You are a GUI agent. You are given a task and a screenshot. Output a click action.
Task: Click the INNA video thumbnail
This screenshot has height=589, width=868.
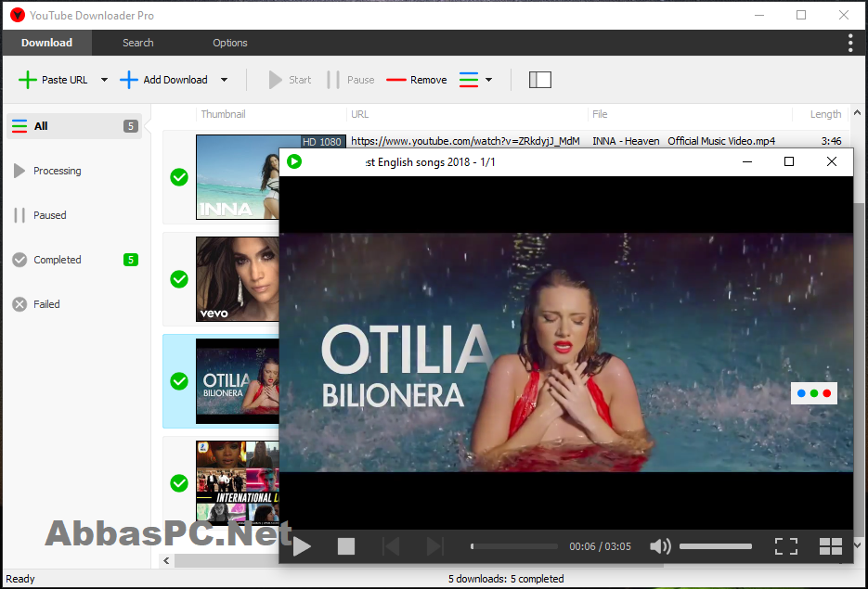click(238, 177)
